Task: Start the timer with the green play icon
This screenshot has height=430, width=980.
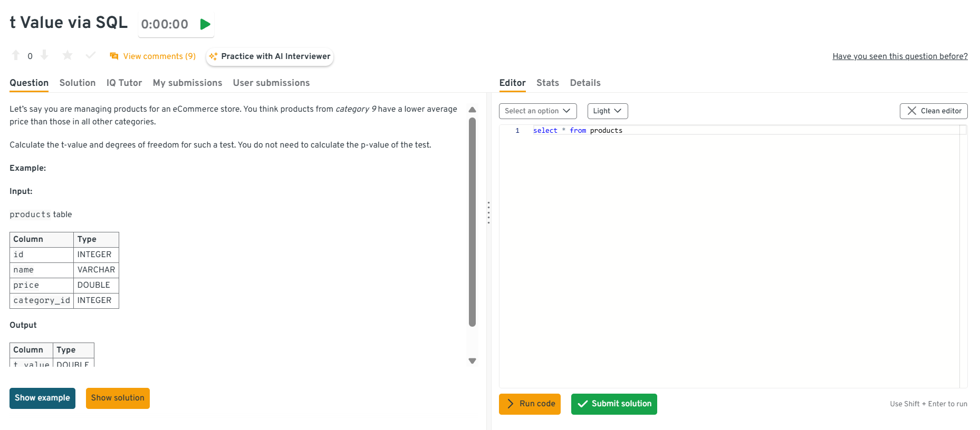Action: (205, 24)
